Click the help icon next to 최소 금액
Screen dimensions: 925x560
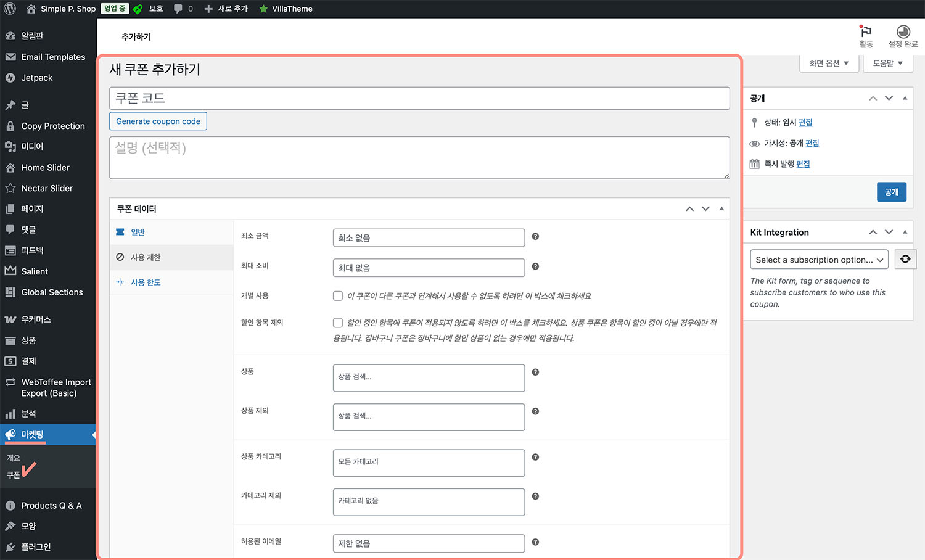pos(535,236)
